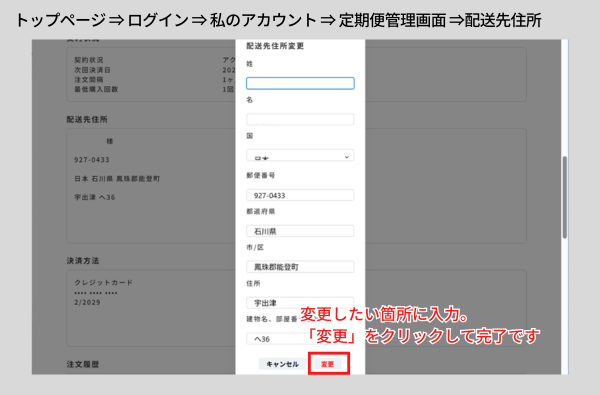Click the background 契約状況 row label

pyautogui.click(x=89, y=60)
